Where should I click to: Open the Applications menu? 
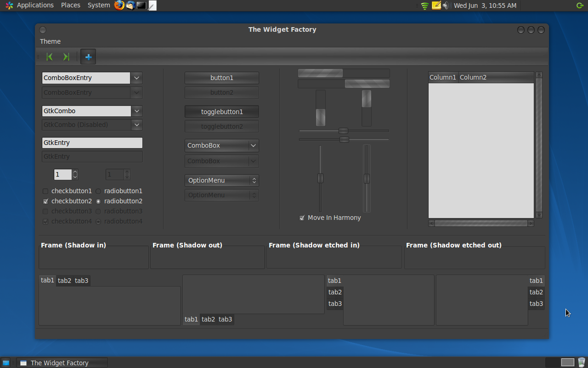click(x=35, y=6)
